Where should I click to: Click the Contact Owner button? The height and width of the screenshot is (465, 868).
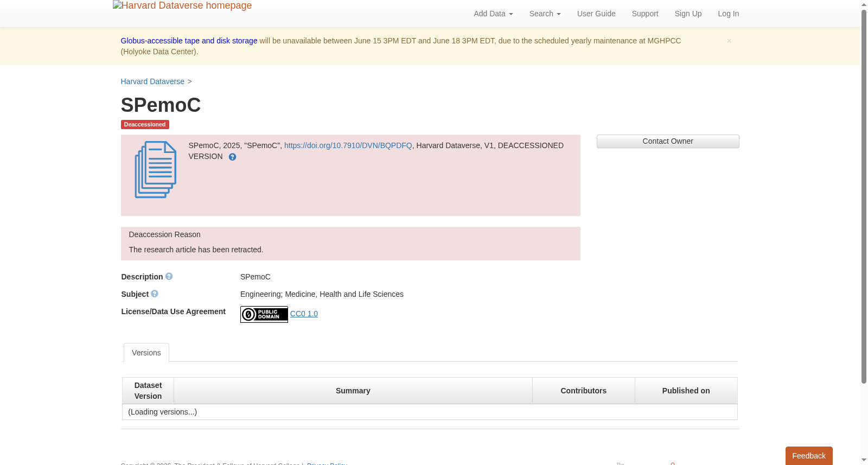(668, 141)
